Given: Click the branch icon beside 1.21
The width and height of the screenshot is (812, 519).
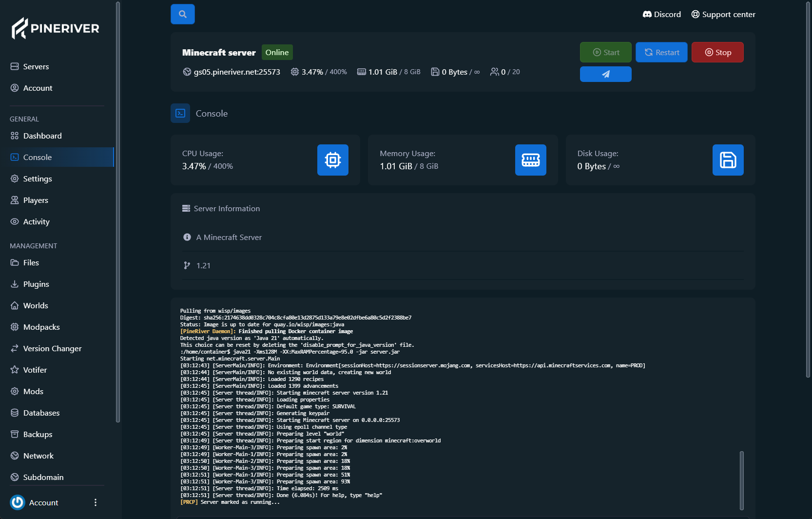Looking at the screenshot, I should (187, 265).
